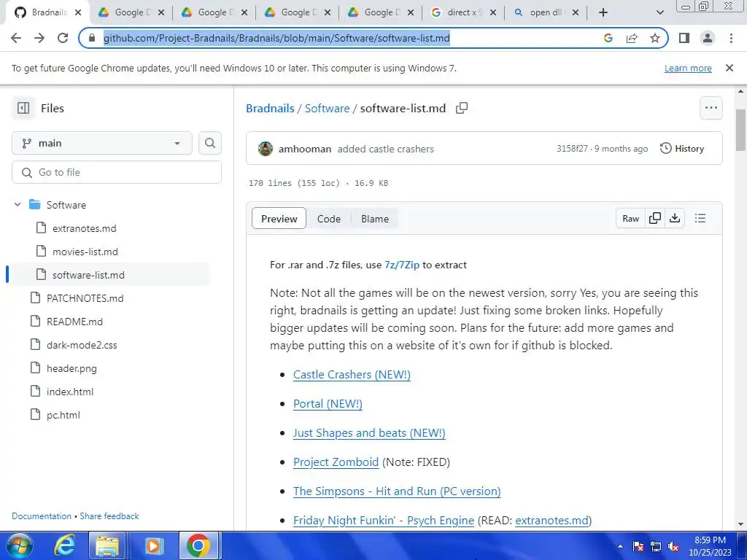The width and height of the screenshot is (747, 560).
Task: Click the Software breadcrumb link
Action: coord(328,108)
